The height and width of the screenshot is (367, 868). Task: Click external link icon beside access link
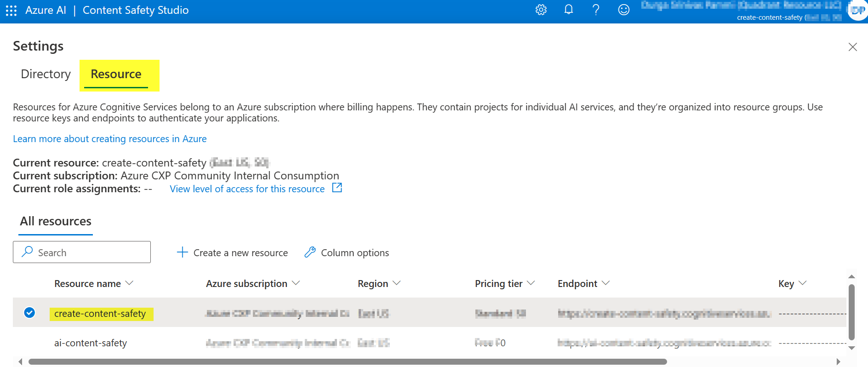click(x=337, y=188)
